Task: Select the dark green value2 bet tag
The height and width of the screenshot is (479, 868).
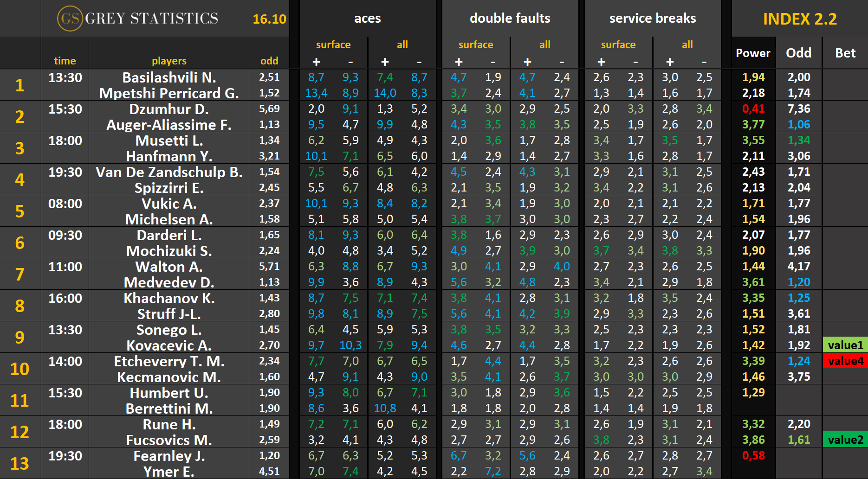Action: tap(845, 440)
